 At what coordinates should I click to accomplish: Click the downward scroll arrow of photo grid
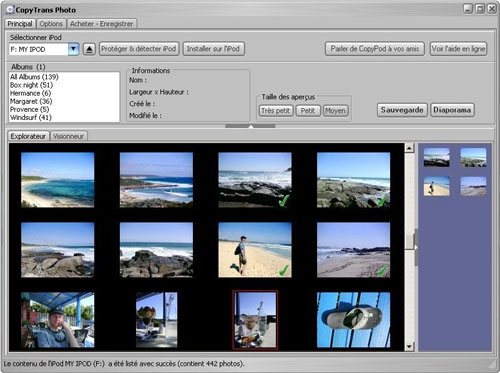tap(410, 347)
